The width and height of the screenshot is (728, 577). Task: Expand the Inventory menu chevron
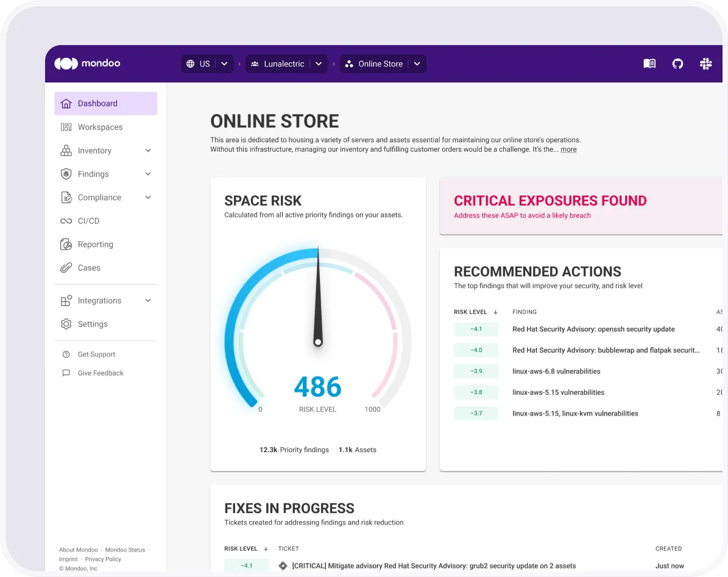coord(148,150)
